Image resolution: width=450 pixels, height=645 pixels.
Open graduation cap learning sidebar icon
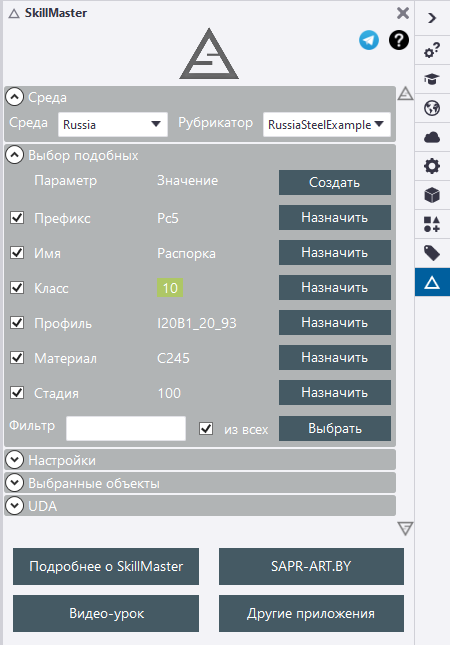[x=432, y=79]
